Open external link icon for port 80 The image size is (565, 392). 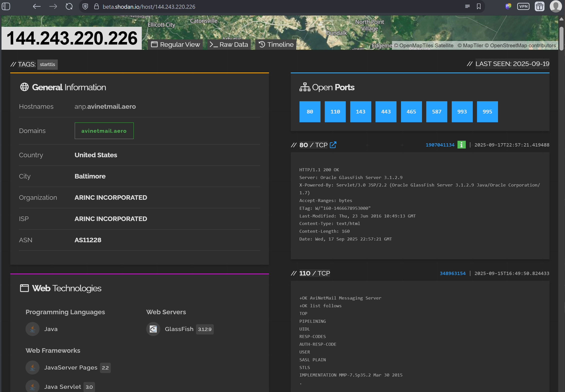pyautogui.click(x=333, y=145)
